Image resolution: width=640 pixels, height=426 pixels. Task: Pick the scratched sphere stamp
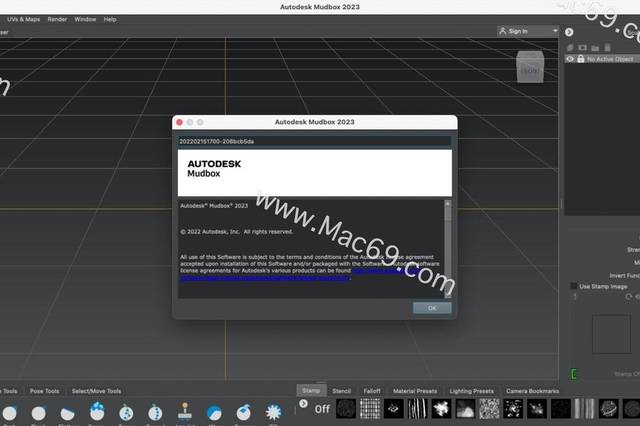tap(608, 409)
